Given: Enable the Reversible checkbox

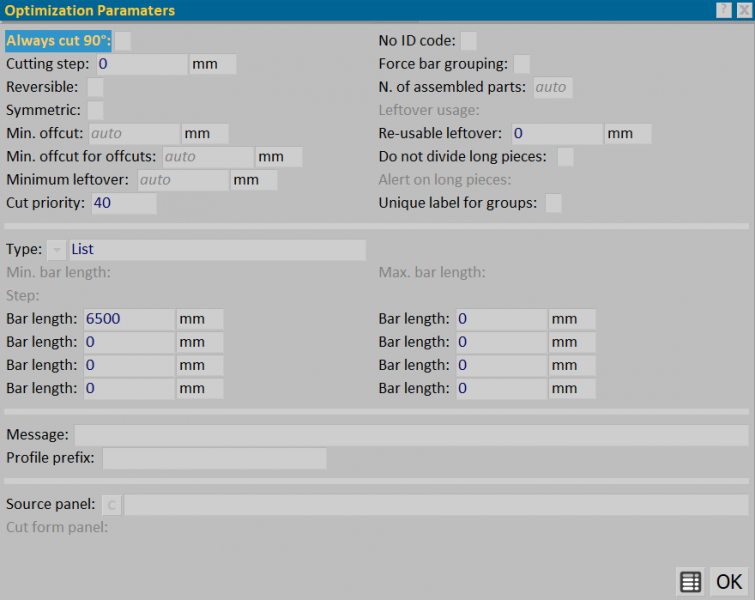Looking at the screenshot, I should point(95,87).
